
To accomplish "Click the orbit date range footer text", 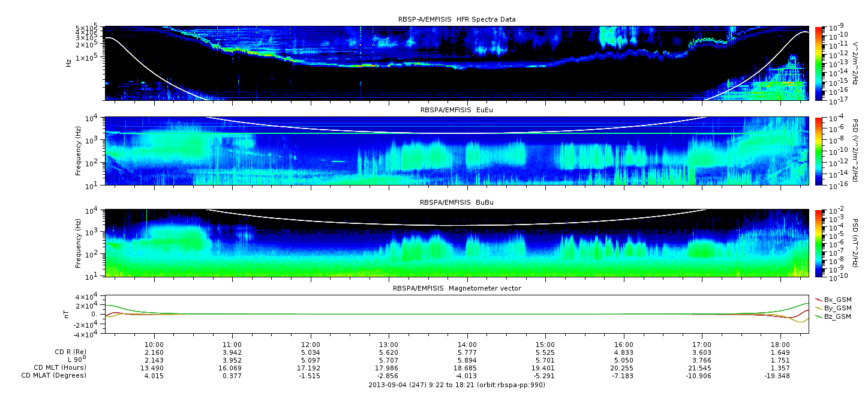I will coord(456,385).
